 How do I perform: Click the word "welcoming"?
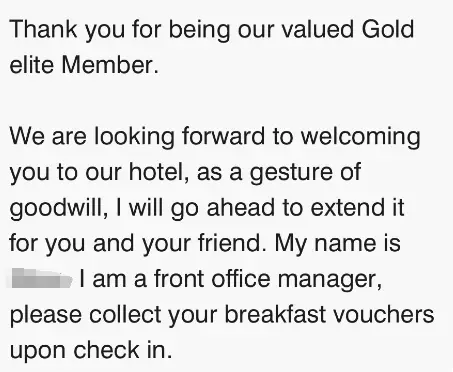coord(360,137)
